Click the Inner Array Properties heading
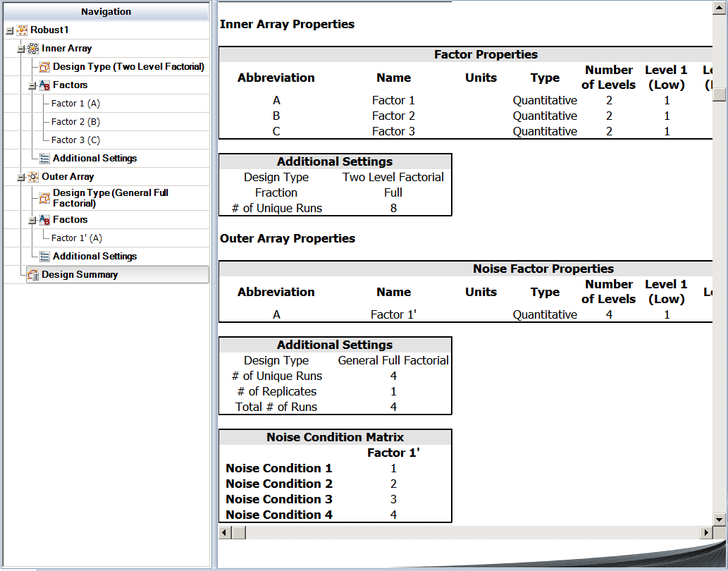The height and width of the screenshot is (571, 728). 287,24
